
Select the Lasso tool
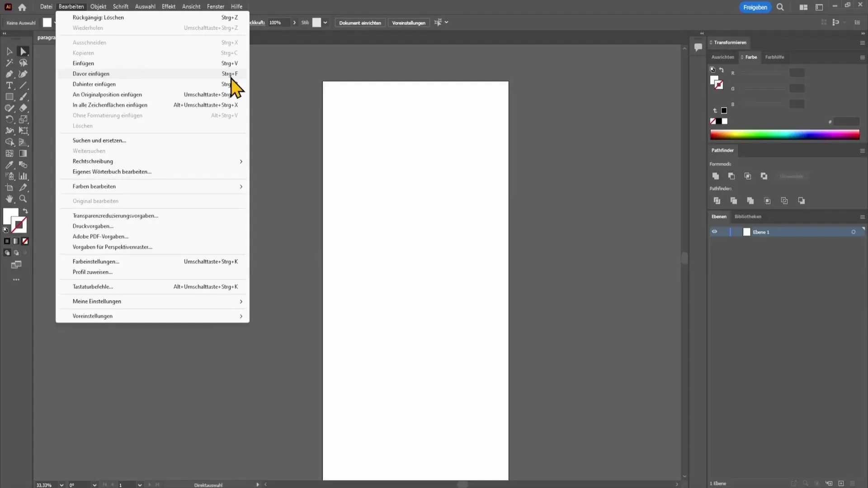23,63
